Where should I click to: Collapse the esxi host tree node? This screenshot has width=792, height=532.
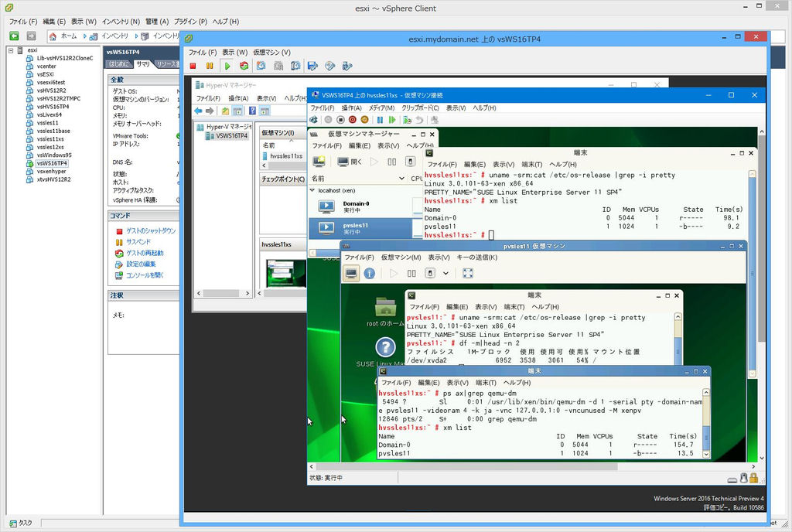[11, 50]
